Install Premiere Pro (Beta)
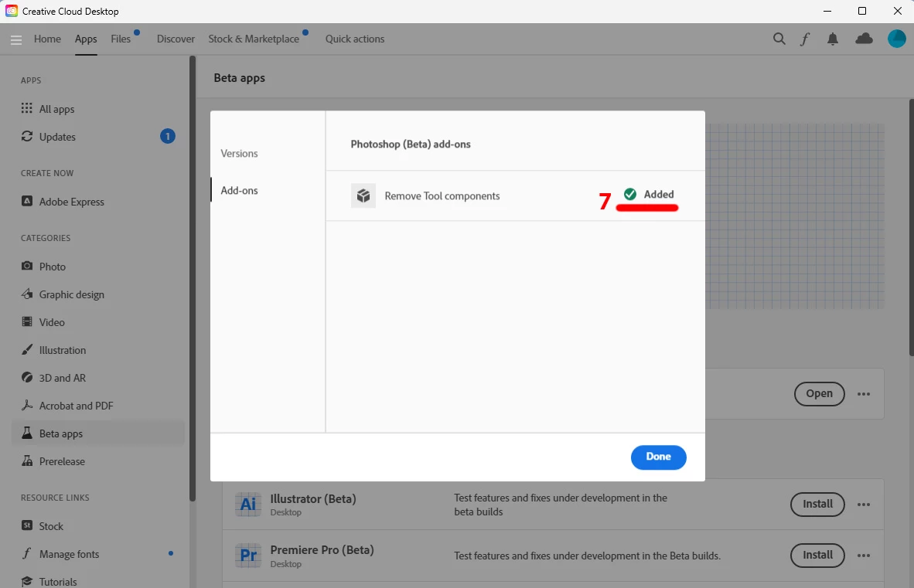914x588 pixels. tap(817, 556)
